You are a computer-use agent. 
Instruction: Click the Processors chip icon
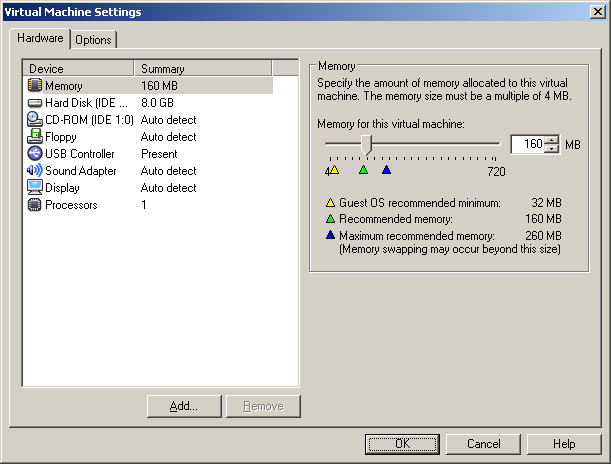[34, 205]
